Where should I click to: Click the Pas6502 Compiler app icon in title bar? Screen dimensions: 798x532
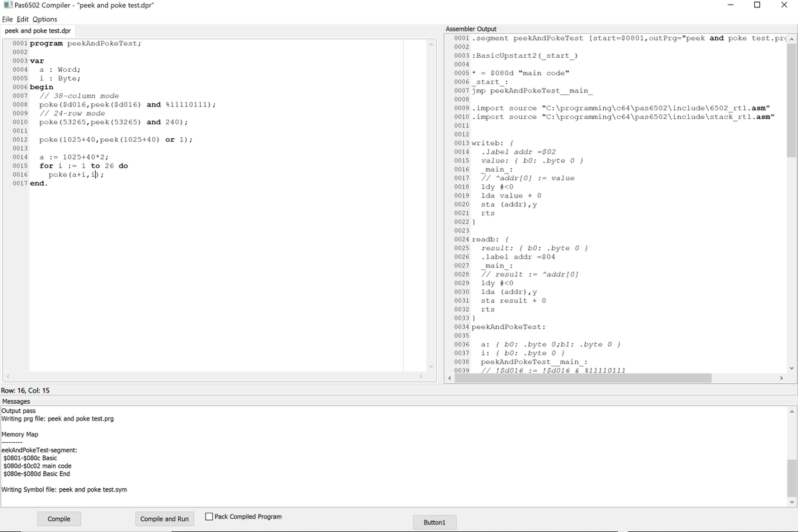[7, 5]
